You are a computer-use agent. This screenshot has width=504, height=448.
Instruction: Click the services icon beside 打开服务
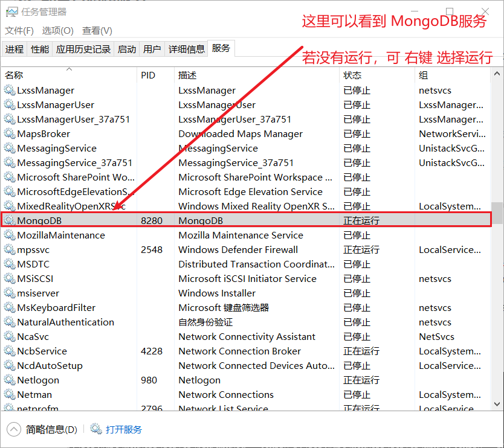[x=96, y=429]
